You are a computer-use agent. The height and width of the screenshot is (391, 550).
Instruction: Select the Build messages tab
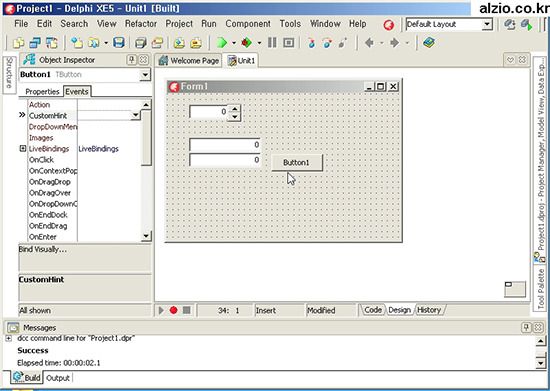coord(27,377)
